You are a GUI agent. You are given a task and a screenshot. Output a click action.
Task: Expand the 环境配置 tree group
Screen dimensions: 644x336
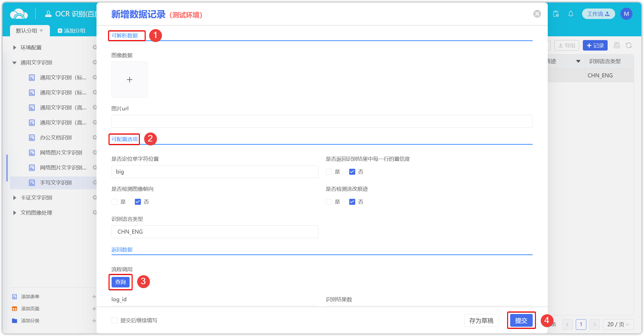15,47
